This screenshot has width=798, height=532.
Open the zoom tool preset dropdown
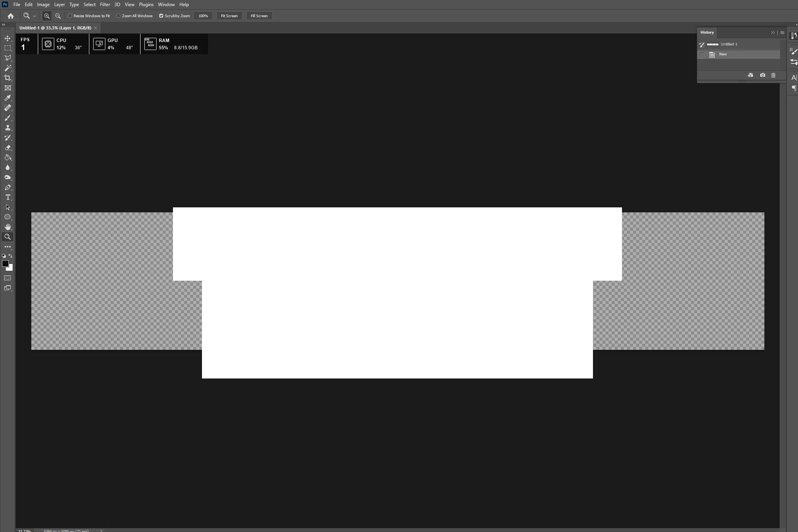pos(34,16)
